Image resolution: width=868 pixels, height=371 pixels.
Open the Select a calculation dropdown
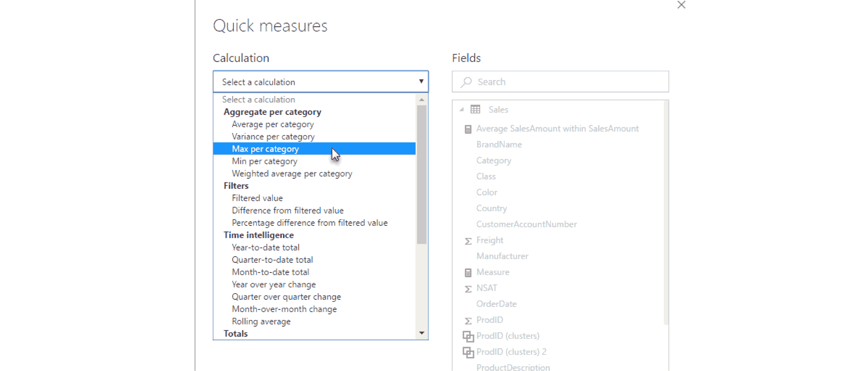[x=320, y=81]
